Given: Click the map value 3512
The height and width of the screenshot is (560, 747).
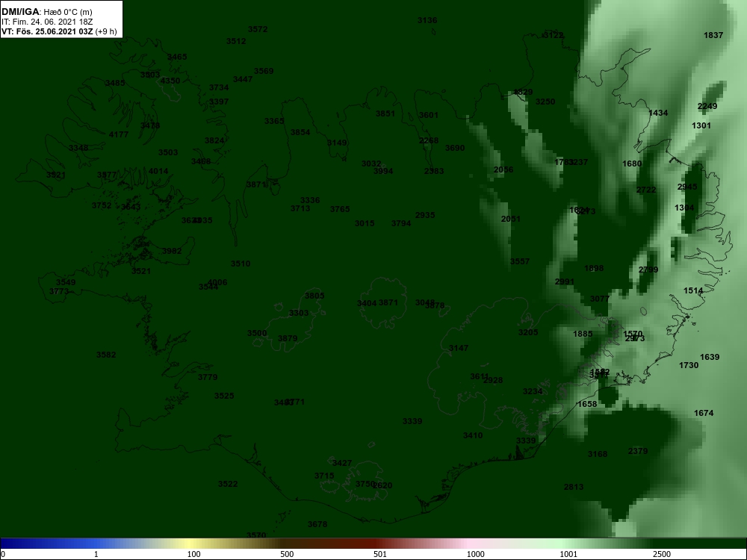Looking at the screenshot, I should [x=236, y=41].
